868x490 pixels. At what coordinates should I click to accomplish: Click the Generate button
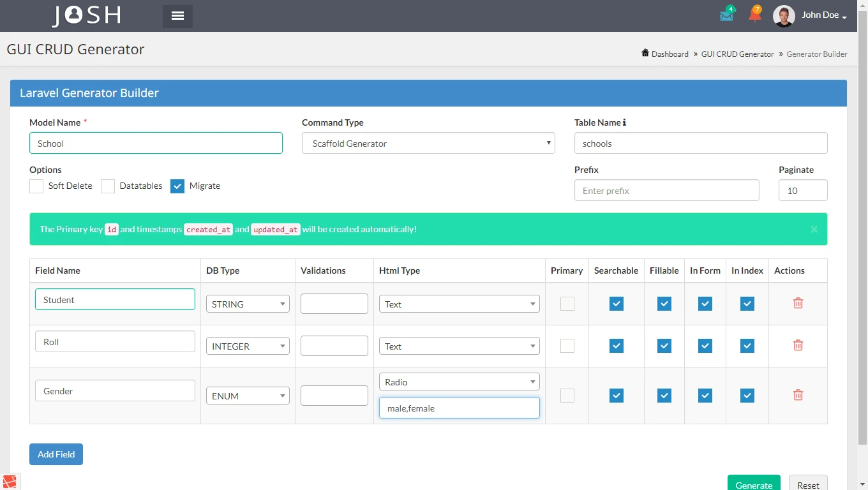coord(754,484)
